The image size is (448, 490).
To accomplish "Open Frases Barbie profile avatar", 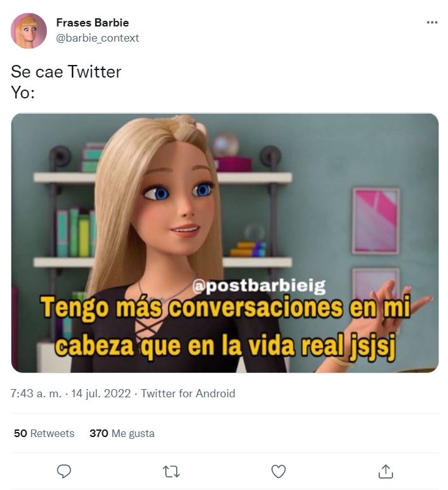I will [x=29, y=31].
